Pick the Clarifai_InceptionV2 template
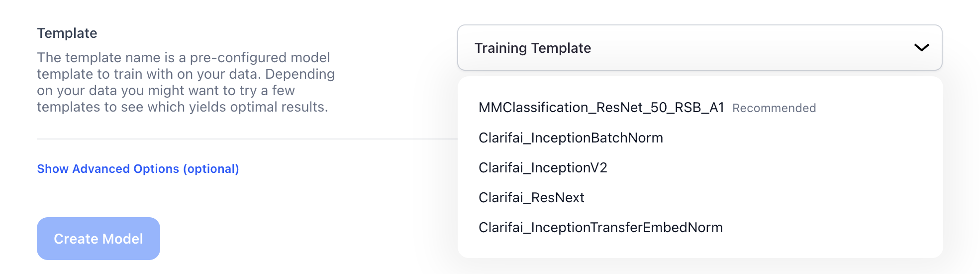 pos(543,168)
